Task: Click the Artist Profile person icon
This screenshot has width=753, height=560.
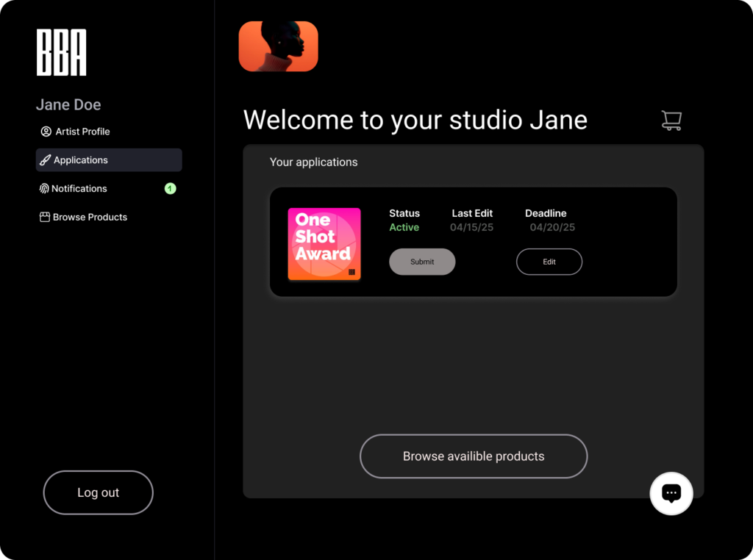Action: tap(46, 132)
